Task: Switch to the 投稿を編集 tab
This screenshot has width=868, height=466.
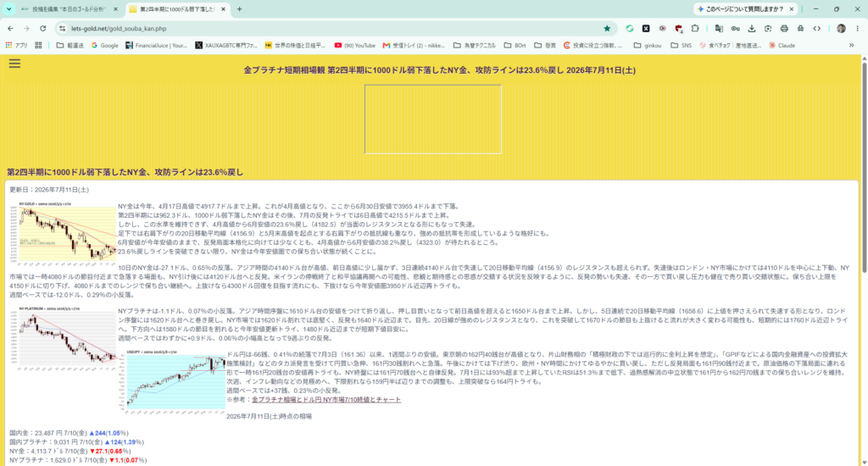Action: 70,8
